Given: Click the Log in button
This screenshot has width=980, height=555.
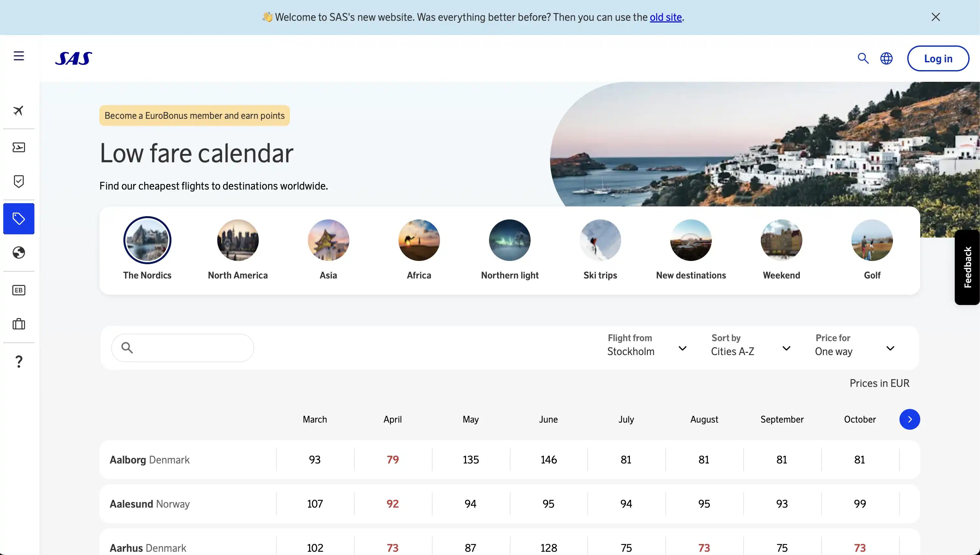Looking at the screenshot, I should coord(938,58).
